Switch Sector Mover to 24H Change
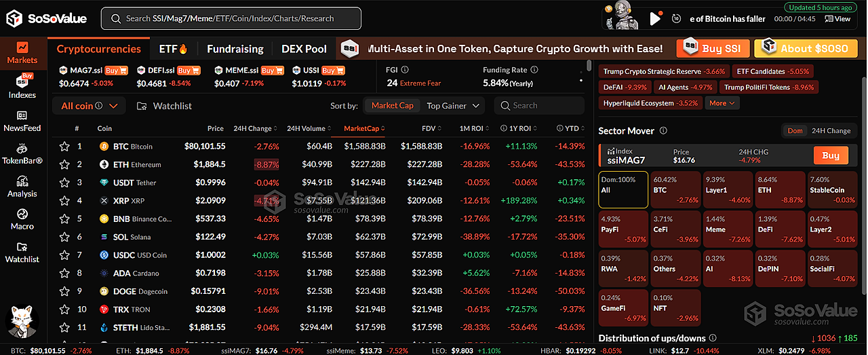The image size is (868, 355). [x=831, y=131]
